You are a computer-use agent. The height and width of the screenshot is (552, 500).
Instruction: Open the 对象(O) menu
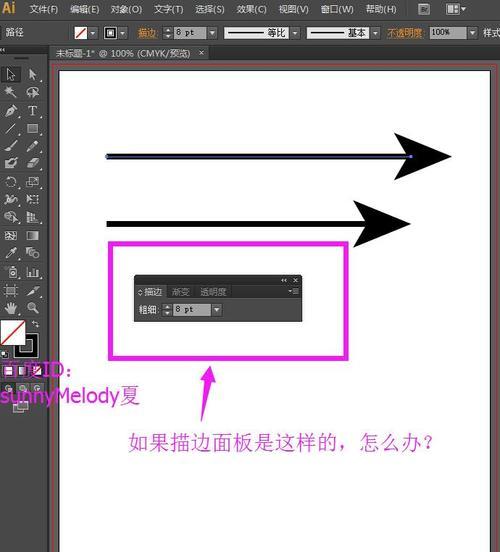point(126,9)
